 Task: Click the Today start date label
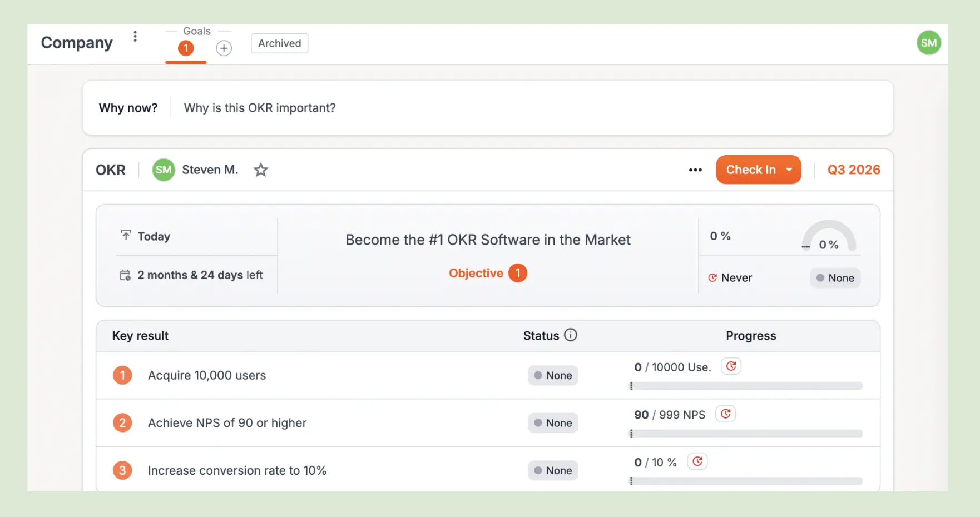154,236
